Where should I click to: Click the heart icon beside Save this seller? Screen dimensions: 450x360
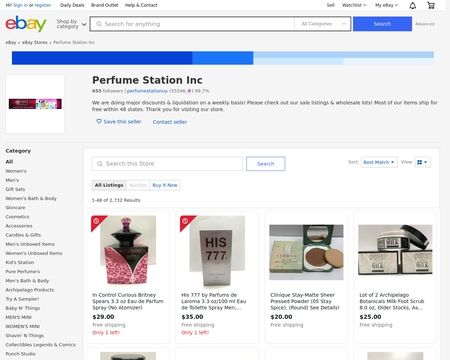tap(99, 121)
